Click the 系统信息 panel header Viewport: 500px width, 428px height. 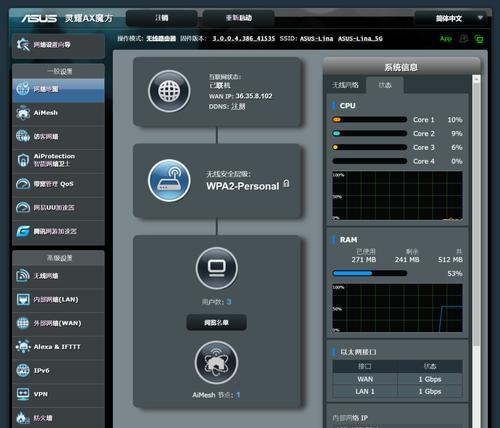point(401,67)
